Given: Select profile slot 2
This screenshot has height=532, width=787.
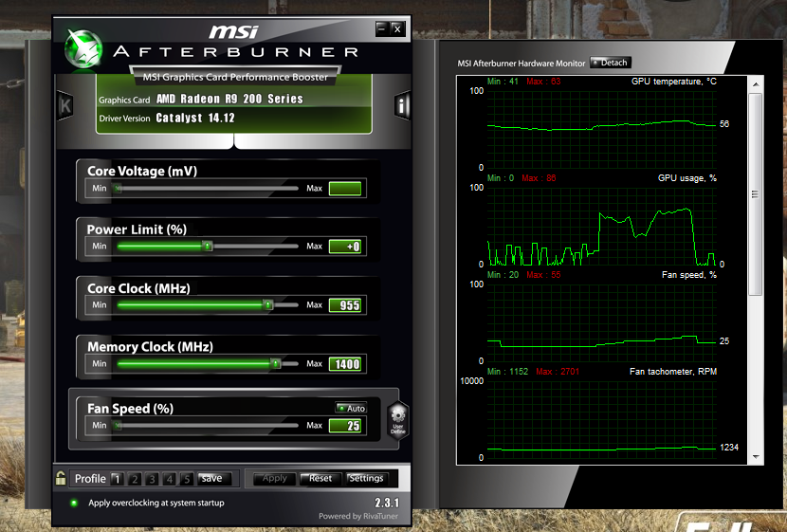Looking at the screenshot, I should pos(134,479).
